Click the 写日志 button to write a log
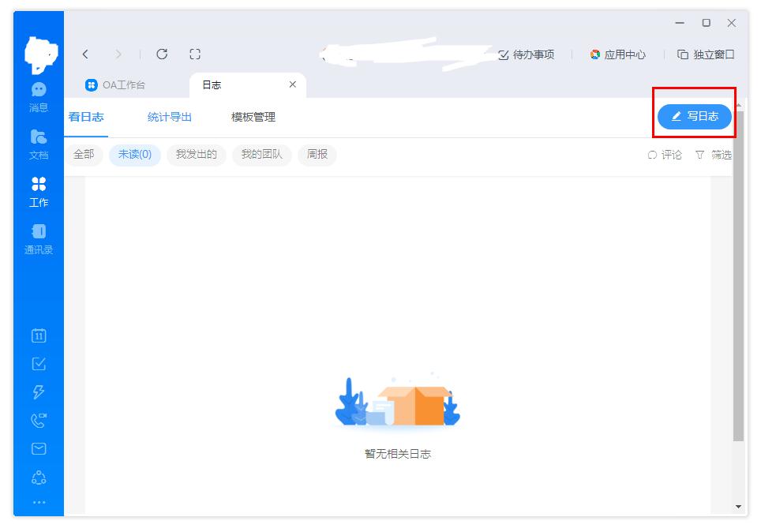 coord(694,115)
